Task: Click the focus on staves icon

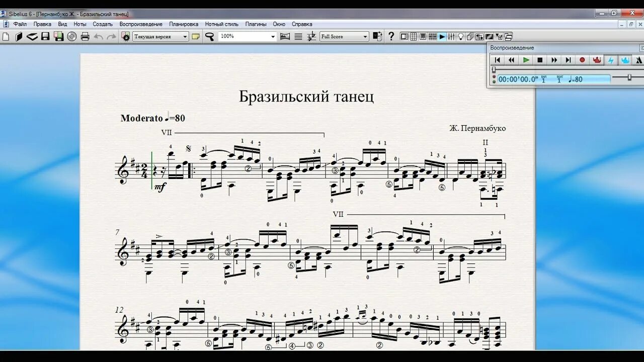Action: pyautogui.click(x=298, y=36)
